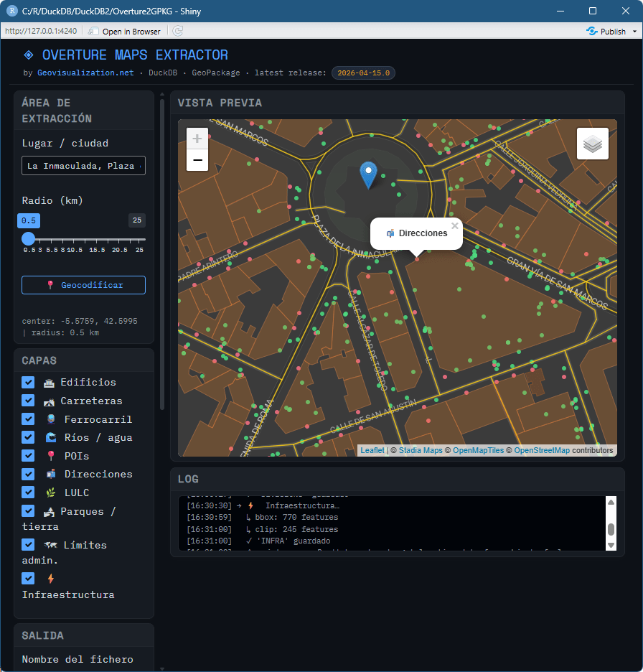
Task: Click the reload icon in viewer toolbar
Action: [177, 31]
